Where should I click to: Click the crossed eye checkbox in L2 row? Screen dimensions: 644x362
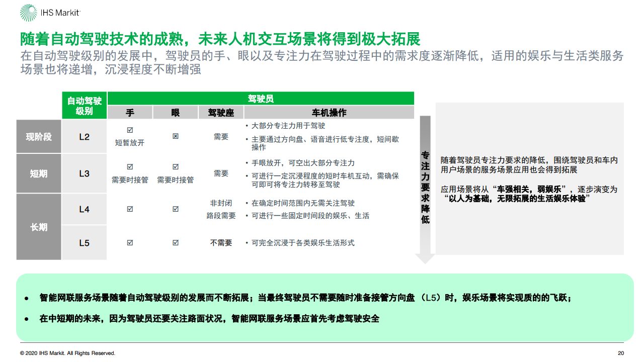point(175,136)
